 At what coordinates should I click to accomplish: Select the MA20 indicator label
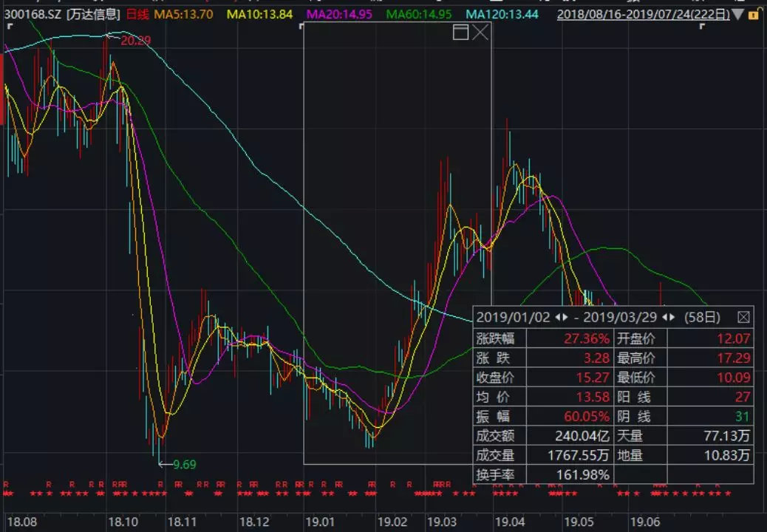tap(339, 14)
